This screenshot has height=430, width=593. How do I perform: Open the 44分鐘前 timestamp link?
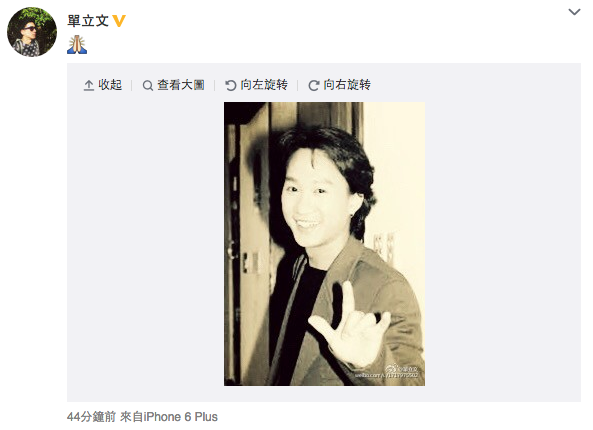[91, 417]
